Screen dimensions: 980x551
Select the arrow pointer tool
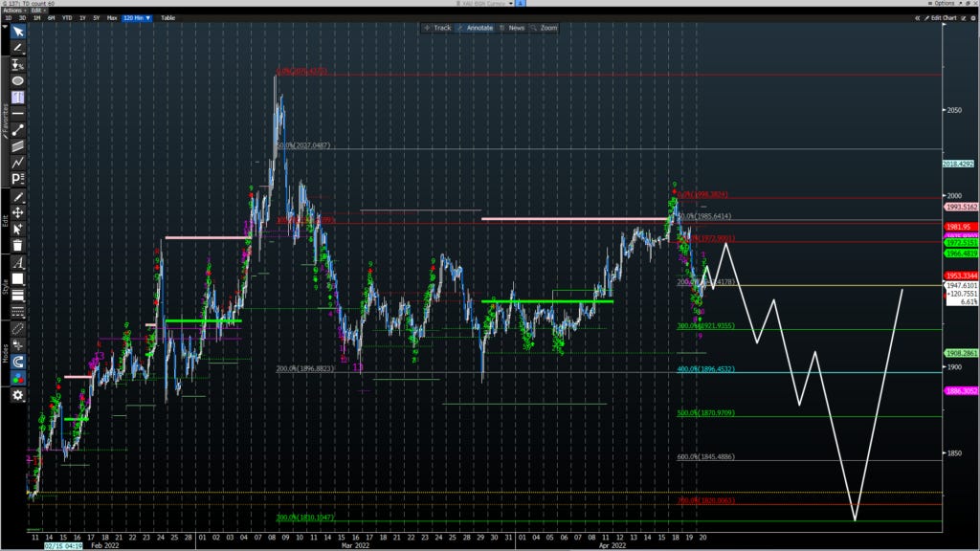pos(18,32)
